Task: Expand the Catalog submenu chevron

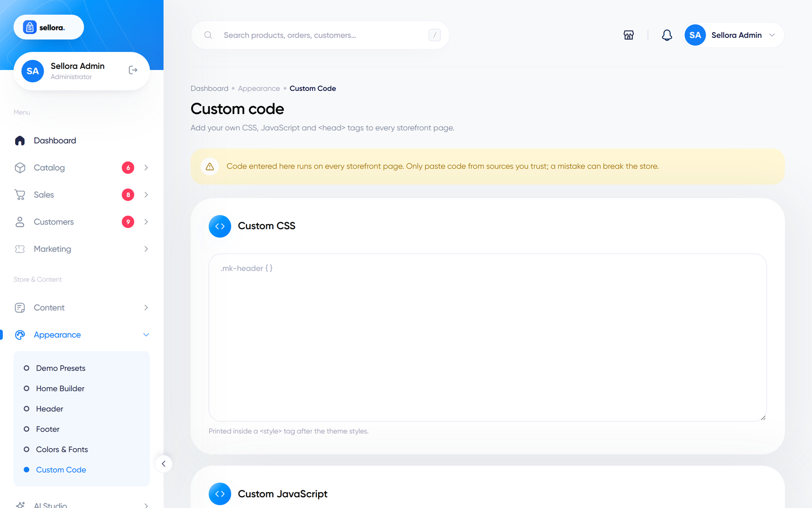Action: click(x=146, y=168)
